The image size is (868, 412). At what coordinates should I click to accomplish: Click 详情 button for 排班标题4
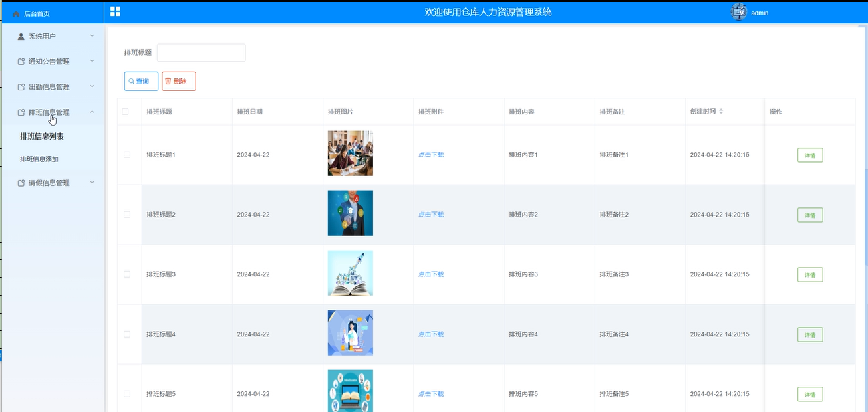click(810, 335)
